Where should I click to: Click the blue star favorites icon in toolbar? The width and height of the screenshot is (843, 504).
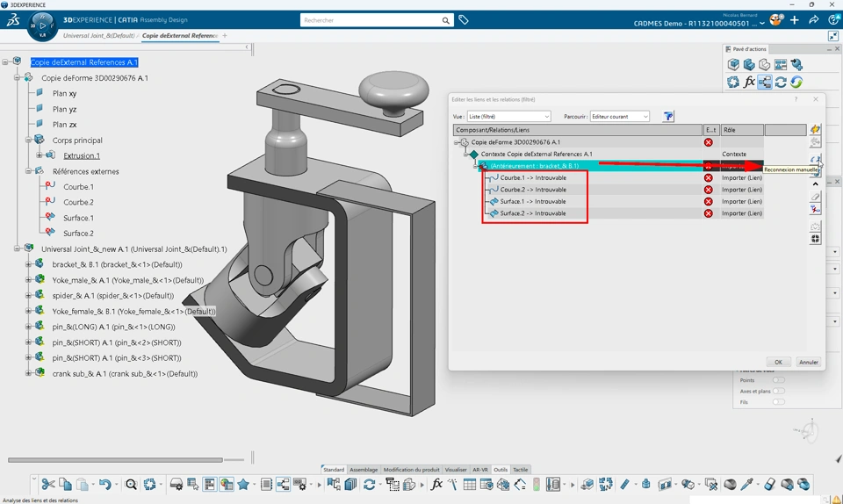pos(243,484)
